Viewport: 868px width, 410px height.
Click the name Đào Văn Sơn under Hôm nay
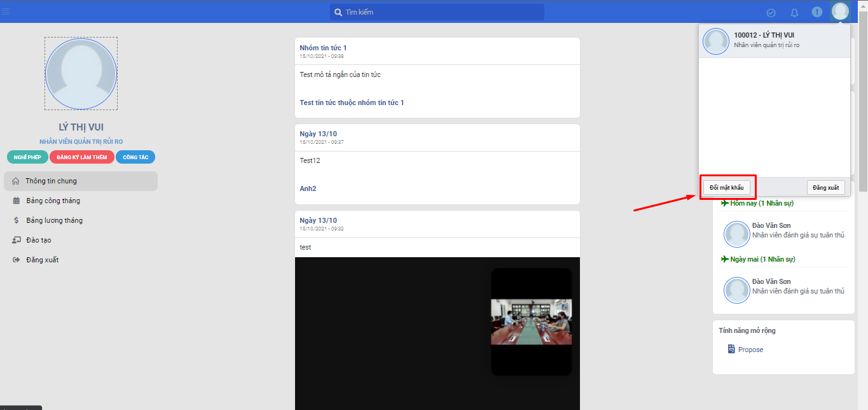pyautogui.click(x=771, y=226)
